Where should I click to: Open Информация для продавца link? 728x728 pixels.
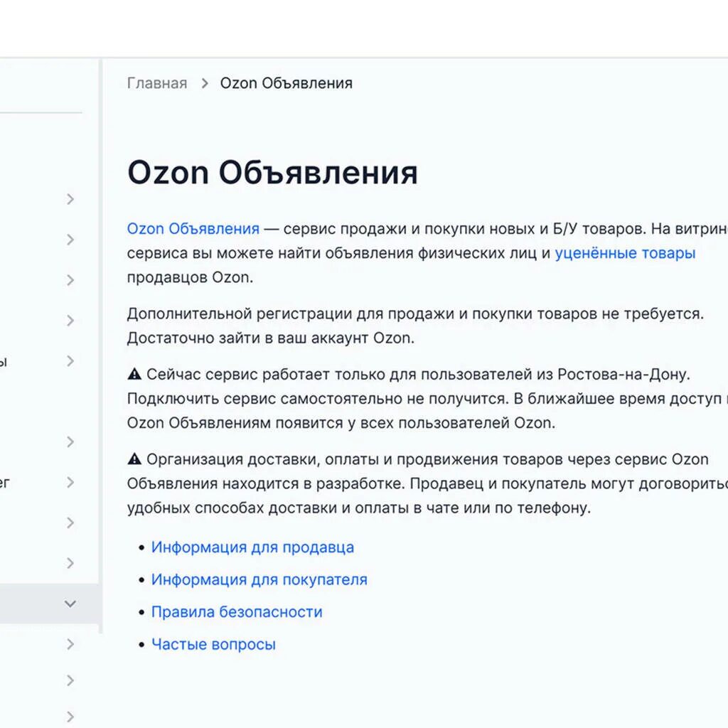point(252,547)
